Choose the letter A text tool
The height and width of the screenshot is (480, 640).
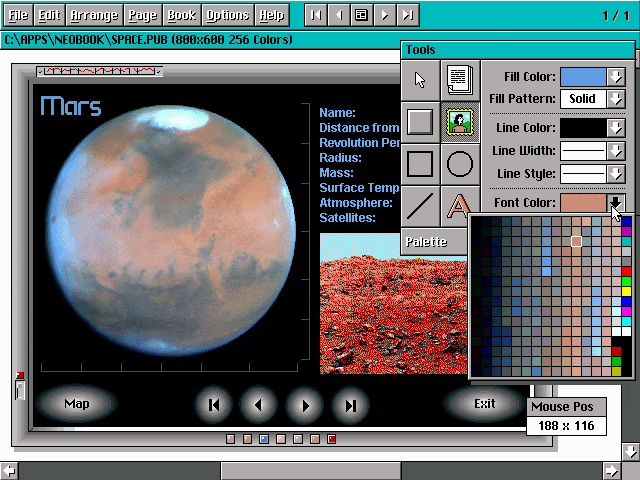[x=458, y=206]
